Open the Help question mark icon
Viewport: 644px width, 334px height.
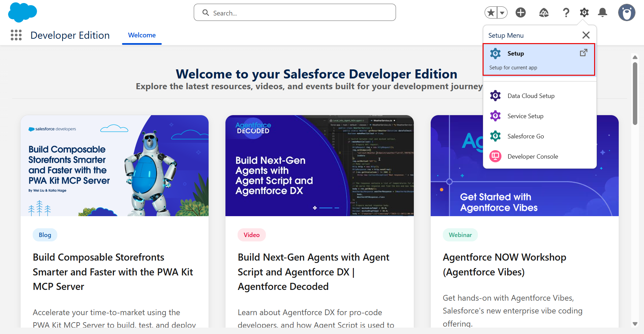566,13
